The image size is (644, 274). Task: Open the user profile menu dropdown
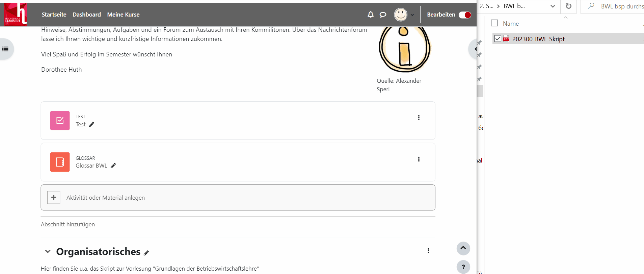[x=404, y=15]
